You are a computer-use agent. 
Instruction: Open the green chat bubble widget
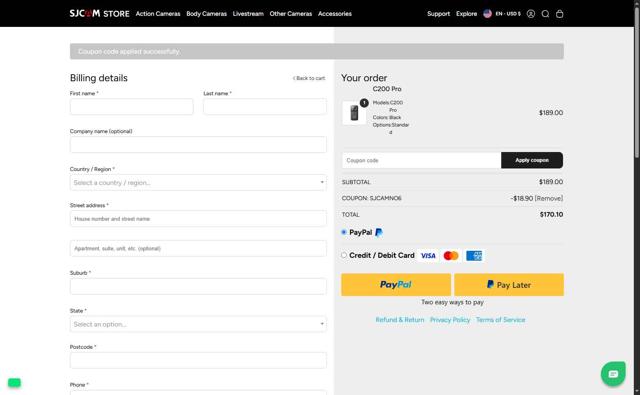click(x=613, y=374)
